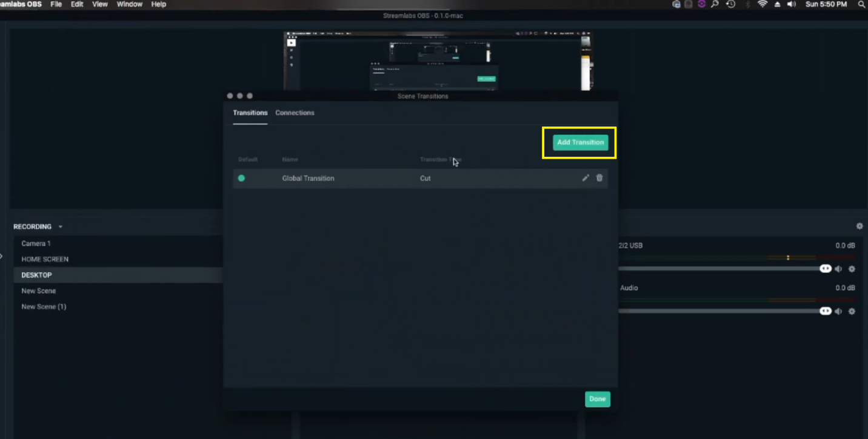
Task: Open settings gear for the 2i2 USB source
Action: coord(852,268)
